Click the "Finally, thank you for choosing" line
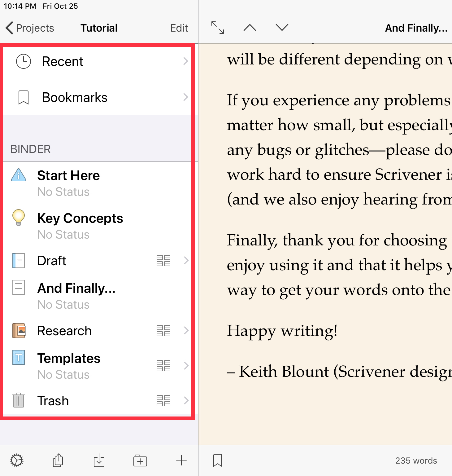This screenshot has width=452, height=476. click(339, 240)
